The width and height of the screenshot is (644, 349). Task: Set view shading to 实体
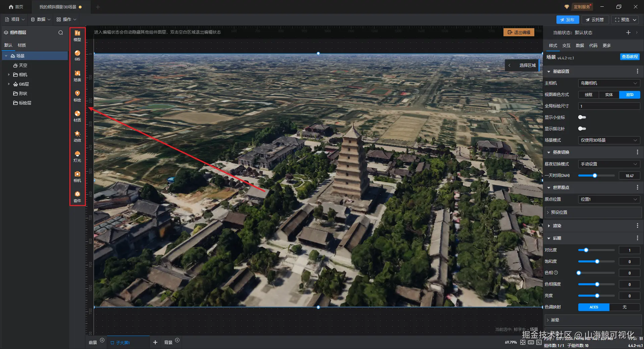(x=609, y=95)
